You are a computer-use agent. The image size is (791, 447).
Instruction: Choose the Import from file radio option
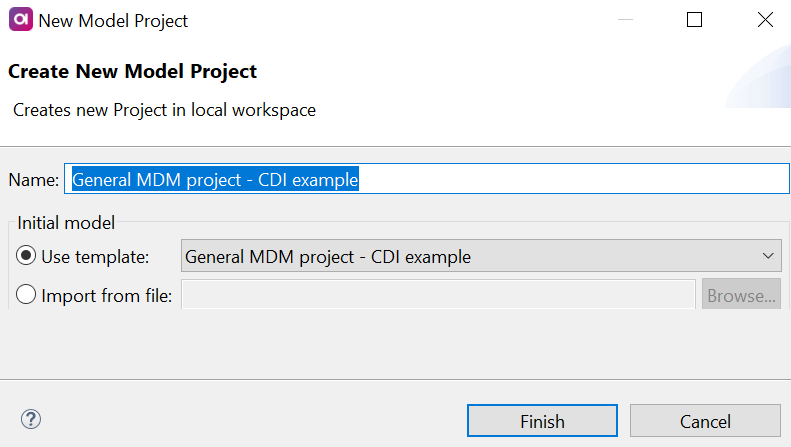point(26,295)
